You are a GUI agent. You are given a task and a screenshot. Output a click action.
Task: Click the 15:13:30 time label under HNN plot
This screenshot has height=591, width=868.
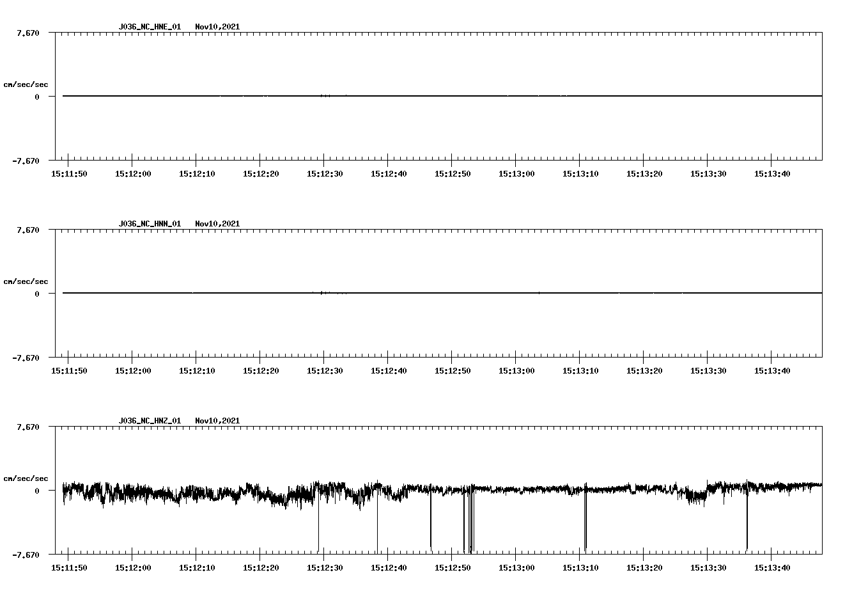click(708, 371)
